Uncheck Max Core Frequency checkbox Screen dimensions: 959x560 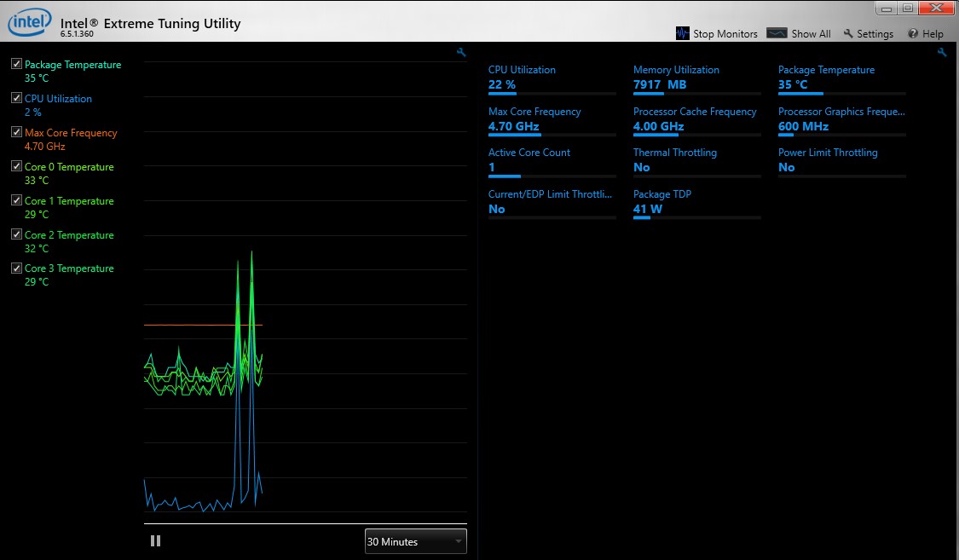click(16, 132)
